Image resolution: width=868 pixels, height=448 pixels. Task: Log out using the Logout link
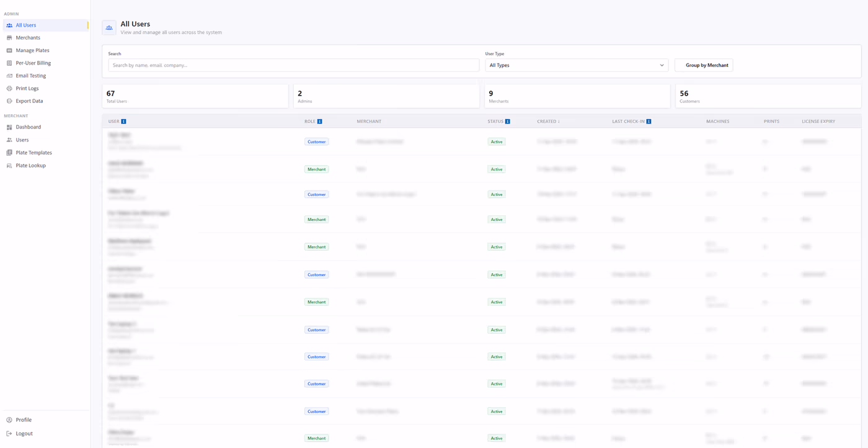click(x=24, y=434)
